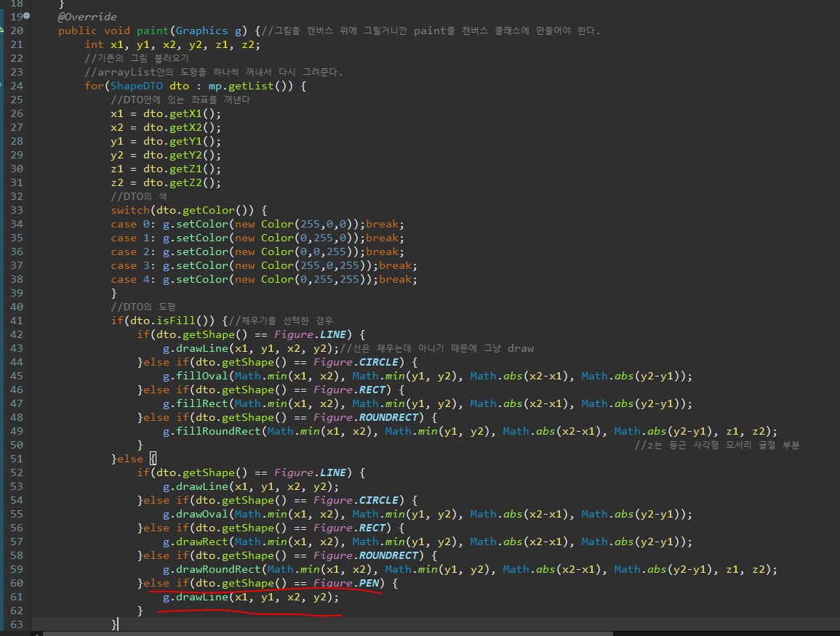
Task: Click g.drawLine on line 61
Action: coord(196,597)
